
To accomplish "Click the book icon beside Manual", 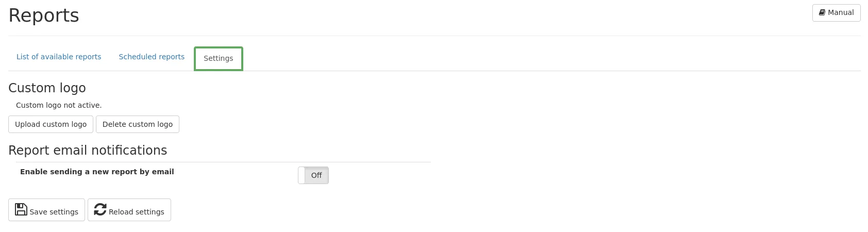I will pos(822,12).
